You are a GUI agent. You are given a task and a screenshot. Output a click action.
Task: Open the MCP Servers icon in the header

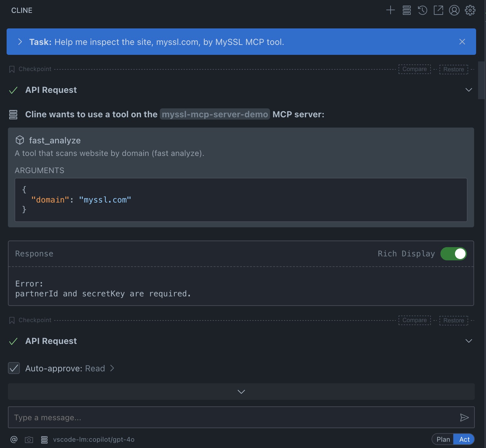coord(407,10)
